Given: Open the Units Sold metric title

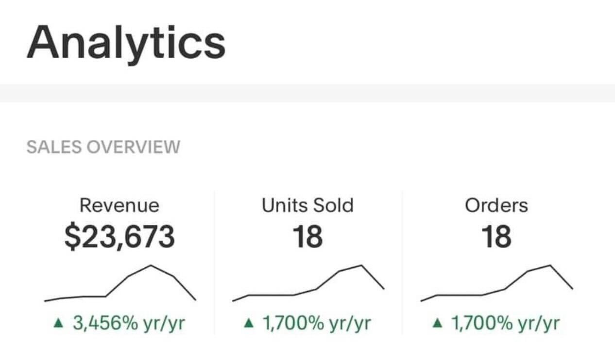Looking at the screenshot, I should [308, 205].
